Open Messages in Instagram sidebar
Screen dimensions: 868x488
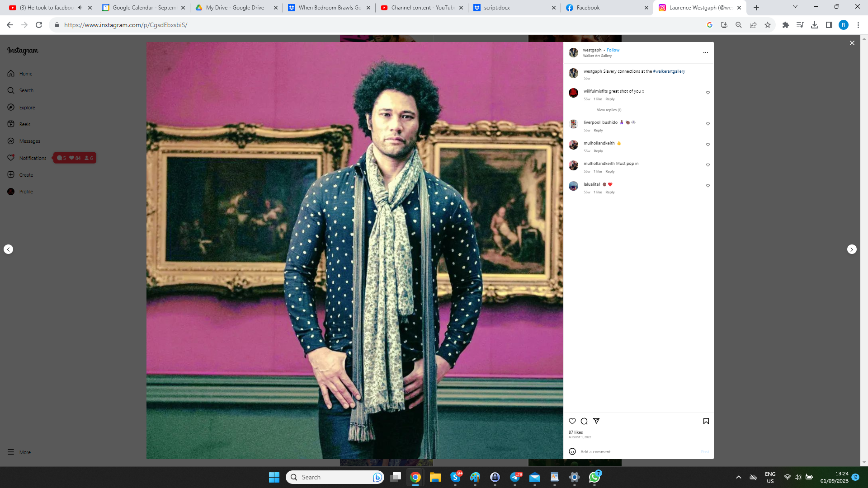24,141
